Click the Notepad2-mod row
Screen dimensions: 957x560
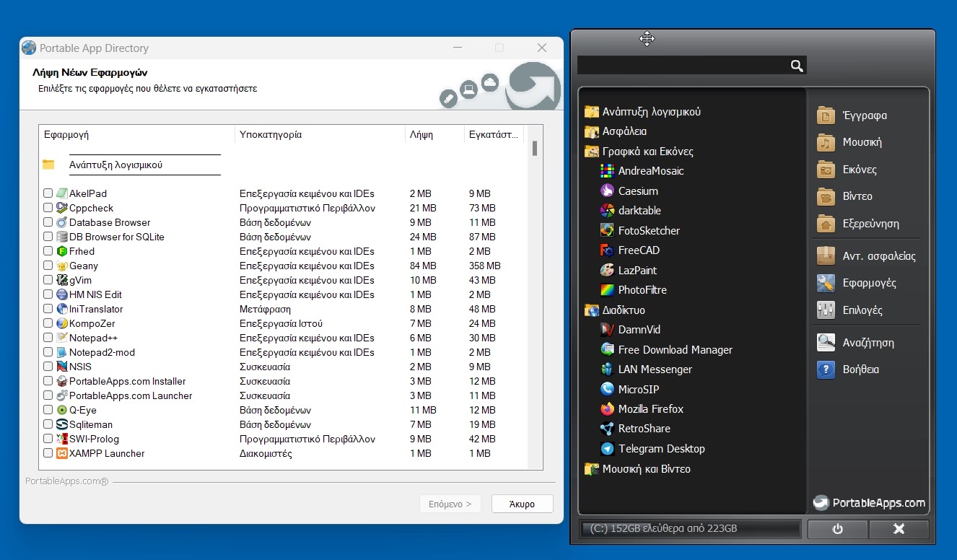tap(283, 352)
